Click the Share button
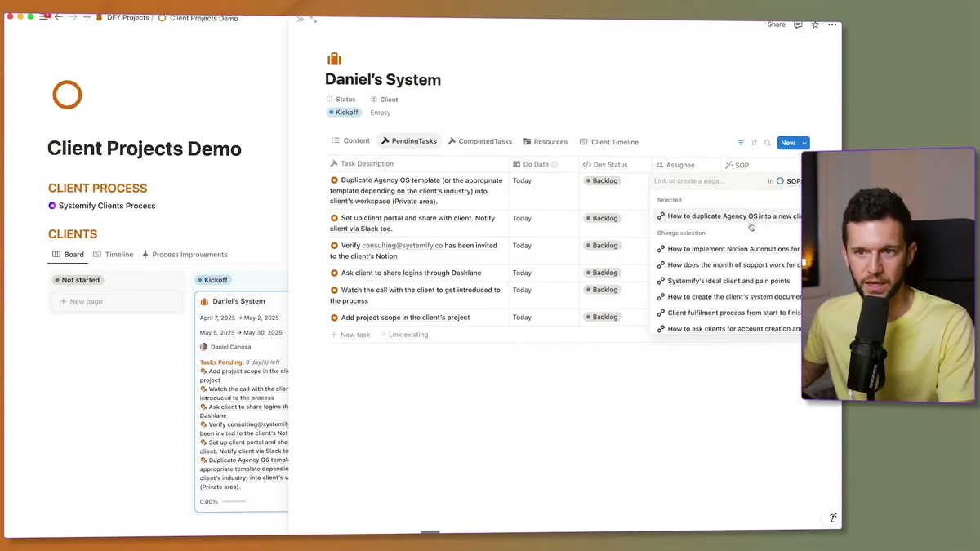The width and height of the screenshot is (980, 551). (775, 24)
